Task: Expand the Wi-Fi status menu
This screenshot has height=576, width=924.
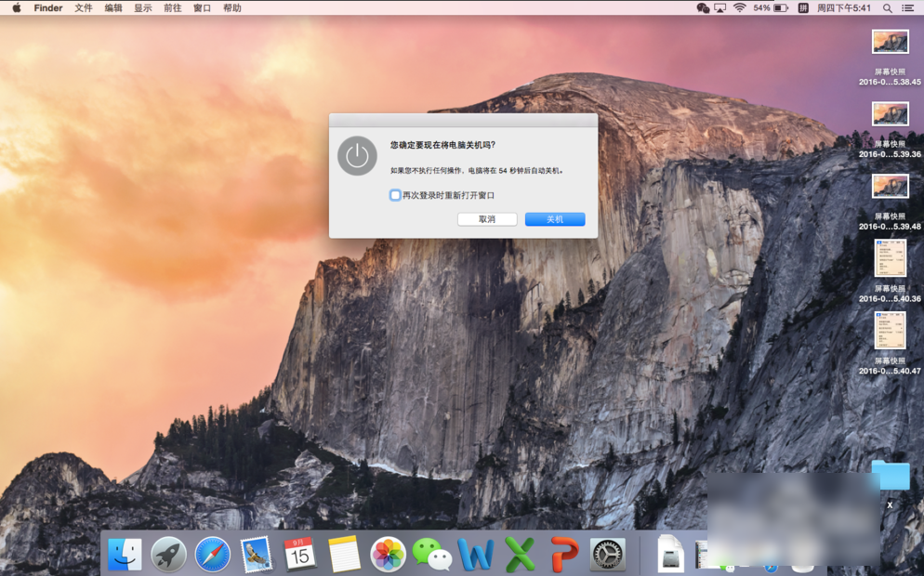Action: pyautogui.click(x=740, y=8)
